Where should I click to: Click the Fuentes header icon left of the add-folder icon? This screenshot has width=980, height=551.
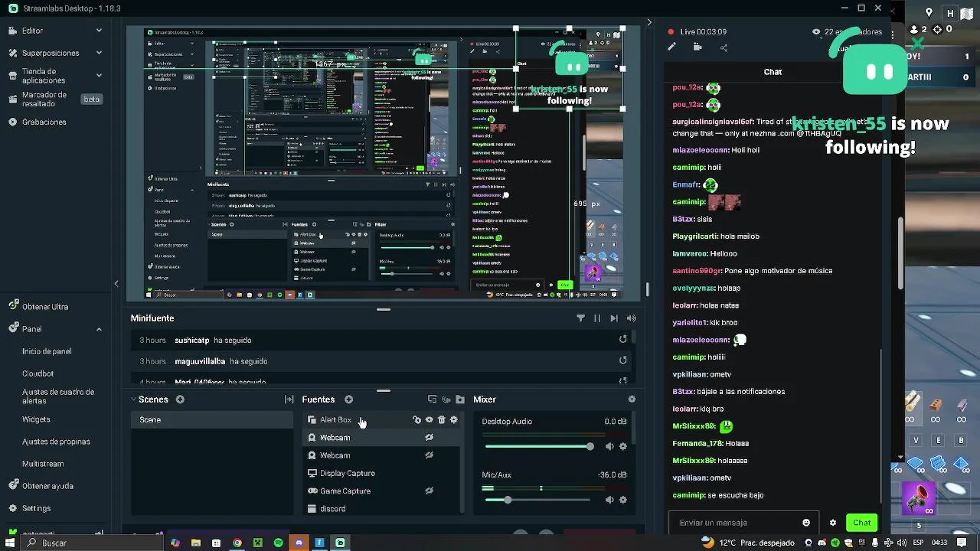click(446, 399)
